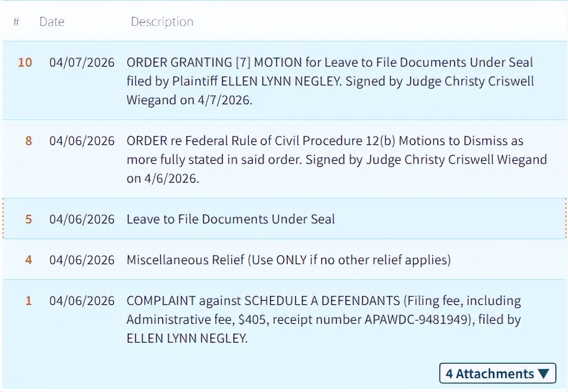
Task: Open docket entry number 8
Action: point(28,141)
